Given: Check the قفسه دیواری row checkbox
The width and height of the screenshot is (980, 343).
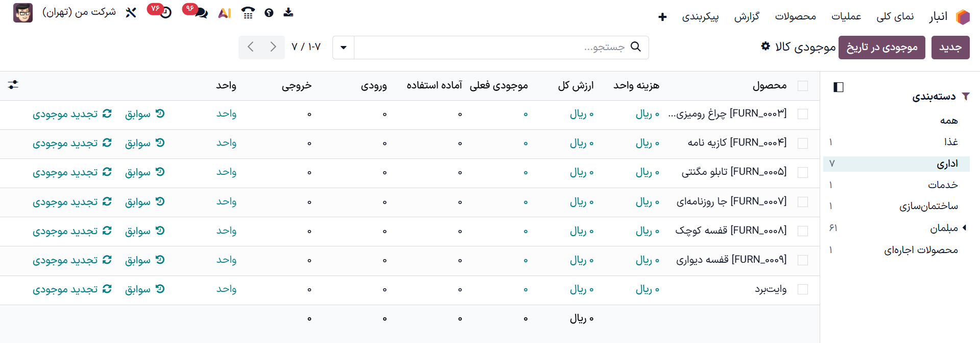Looking at the screenshot, I should tap(803, 260).
